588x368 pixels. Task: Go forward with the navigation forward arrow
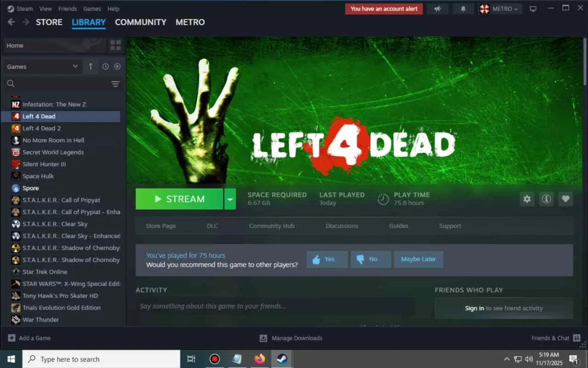[x=26, y=22]
